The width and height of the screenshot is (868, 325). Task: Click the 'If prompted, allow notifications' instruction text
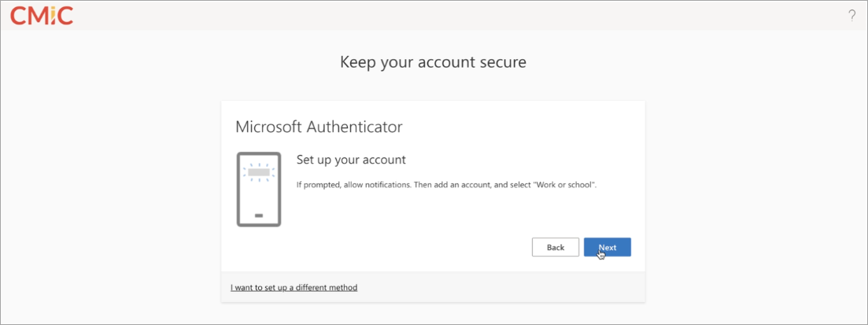(x=446, y=184)
